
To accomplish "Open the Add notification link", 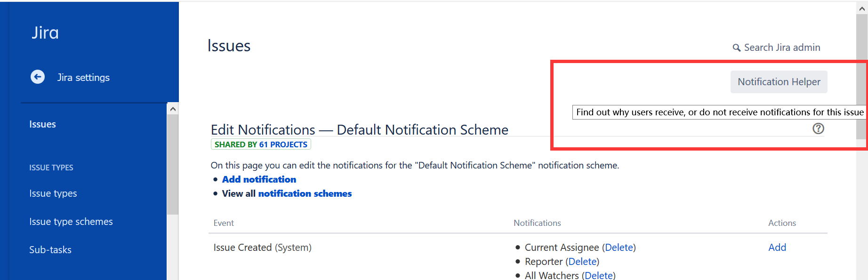I will pyautogui.click(x=259, y=179).
